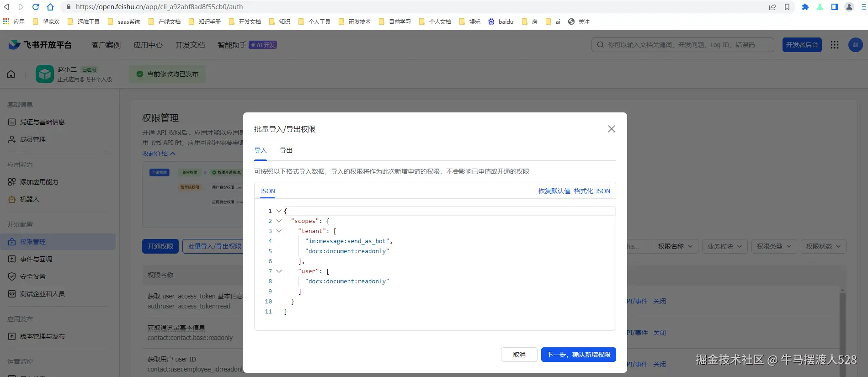Click the 飞书开放平台 logo
Image resolution: width=868 pixels, height=377 pixels.
[40, 45]
